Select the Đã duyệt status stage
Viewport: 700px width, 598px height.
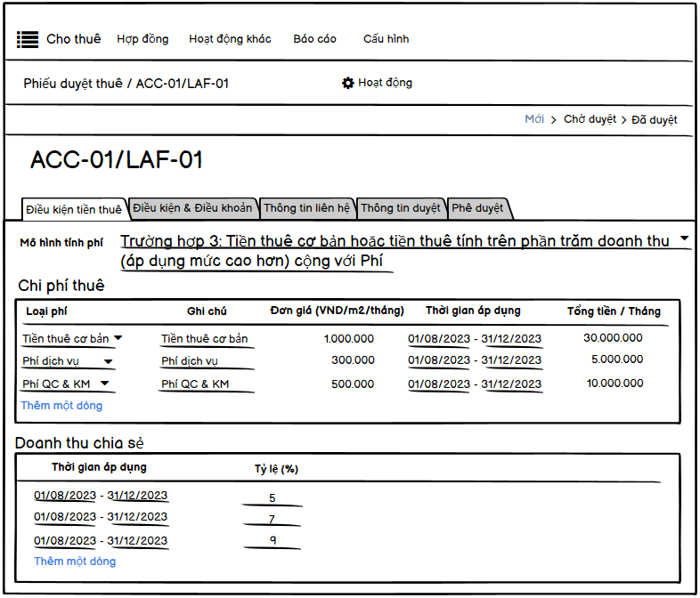click(655, 120)
